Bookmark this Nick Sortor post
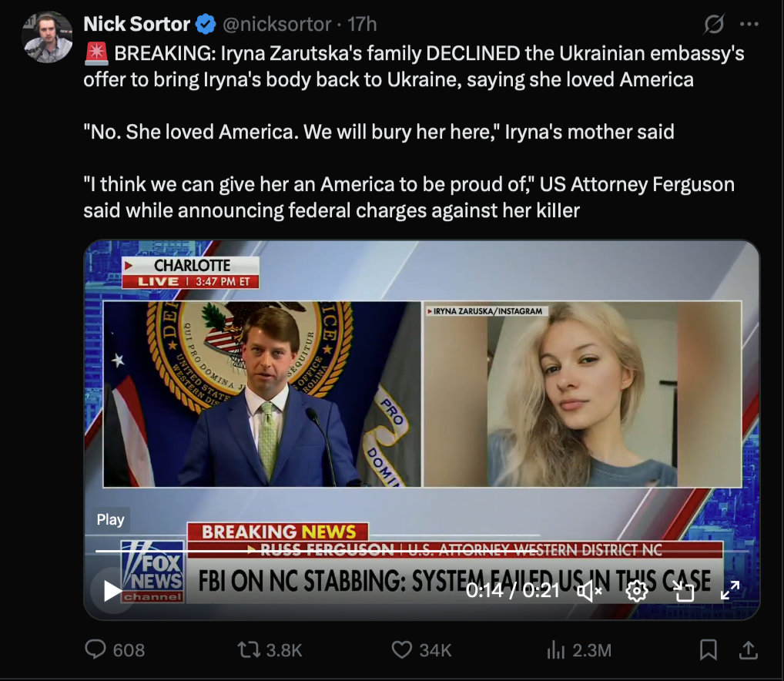 click(x=708, y=650)
